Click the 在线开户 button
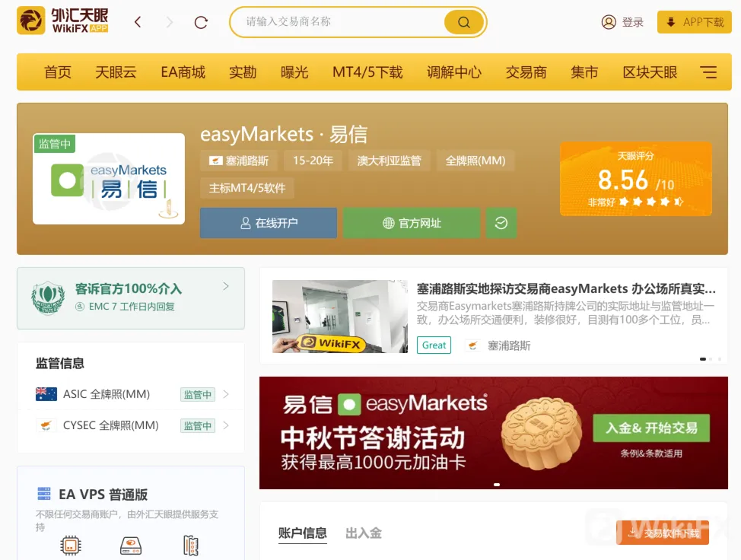The width and height of the screenshot is (741, 560). (x=269, y=223)
